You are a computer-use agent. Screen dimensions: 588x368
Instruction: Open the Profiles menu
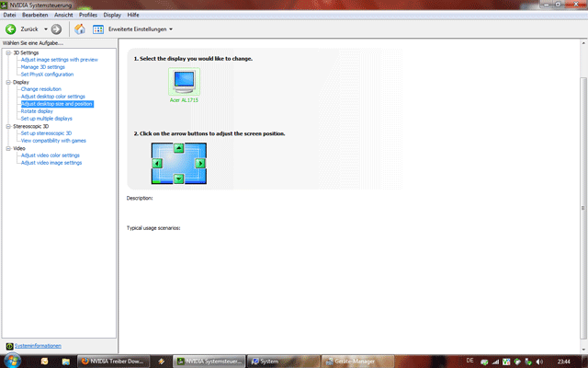pos(88,15)
